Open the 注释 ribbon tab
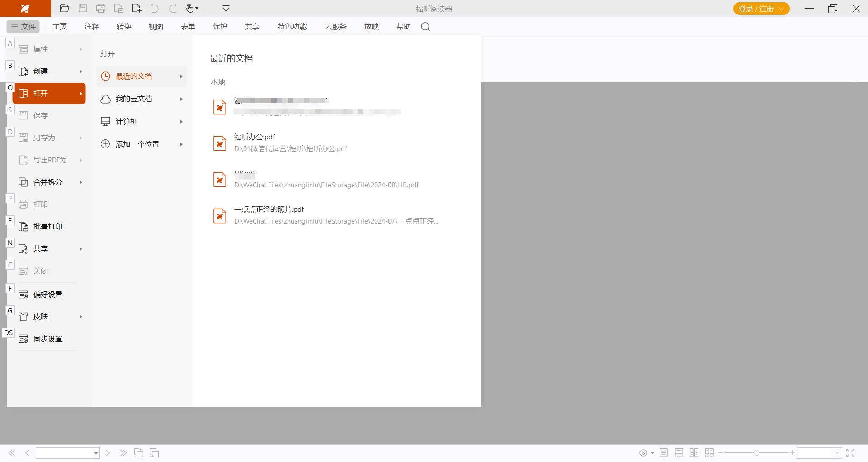This screenshot has width=868, height=462. [x=92, y=27]
